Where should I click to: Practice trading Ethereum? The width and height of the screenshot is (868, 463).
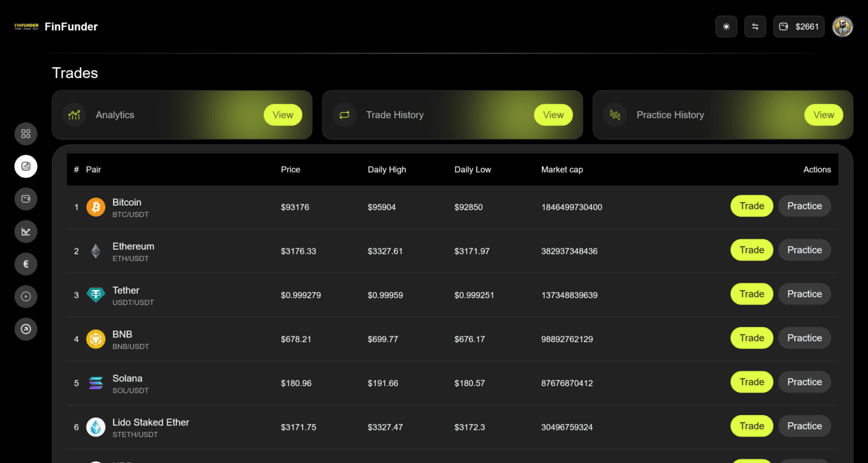[804, 250]
